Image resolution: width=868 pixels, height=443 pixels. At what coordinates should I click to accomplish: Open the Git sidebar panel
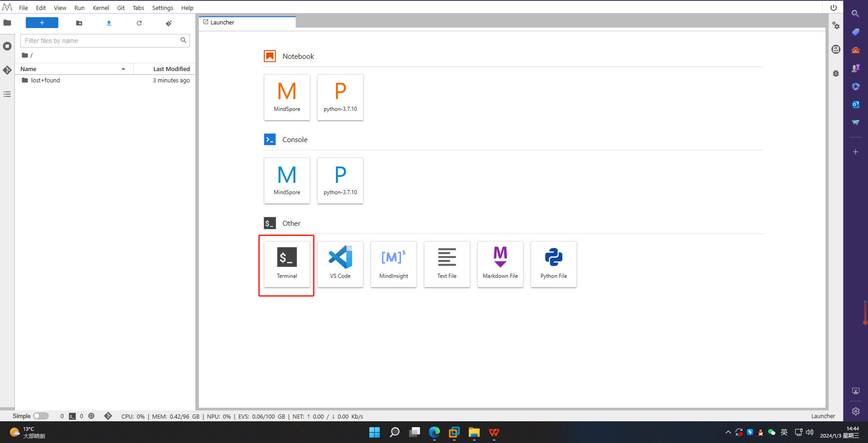pyautogui.click(x=7, y=70)
